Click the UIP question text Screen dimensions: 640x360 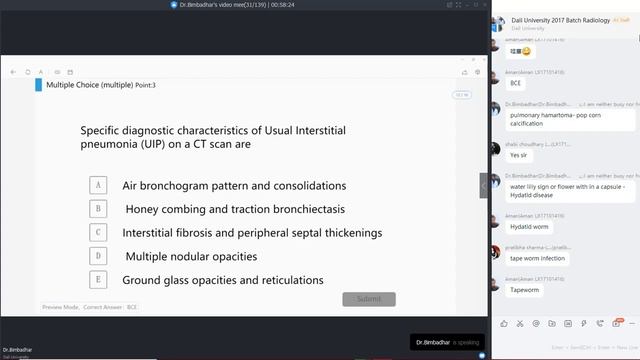(x=213, y=137)
